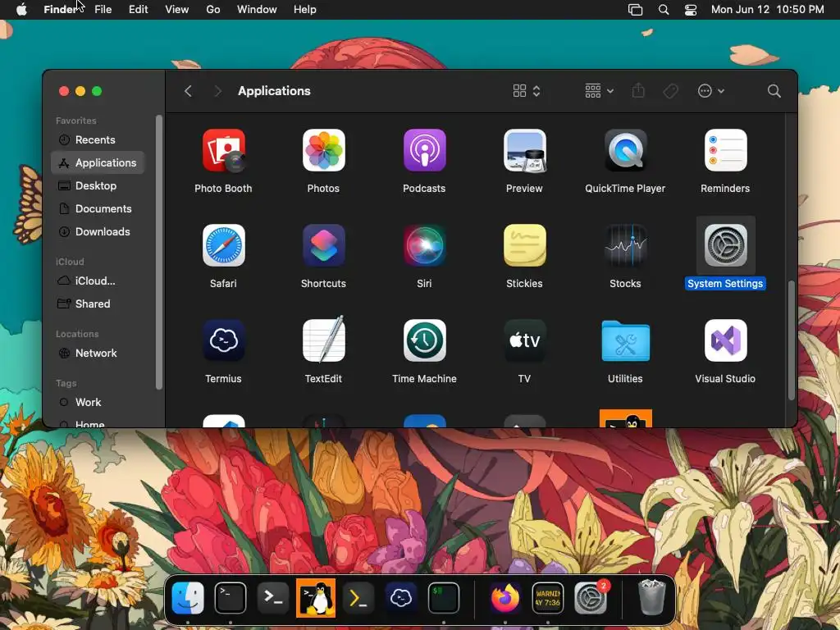Open the Go menu
Viewport: 840px width, 630px height.
[213, 10]
